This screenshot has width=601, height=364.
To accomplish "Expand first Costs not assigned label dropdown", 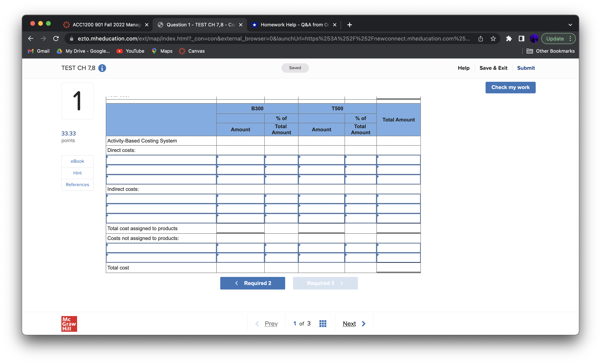I will point(161,248).
